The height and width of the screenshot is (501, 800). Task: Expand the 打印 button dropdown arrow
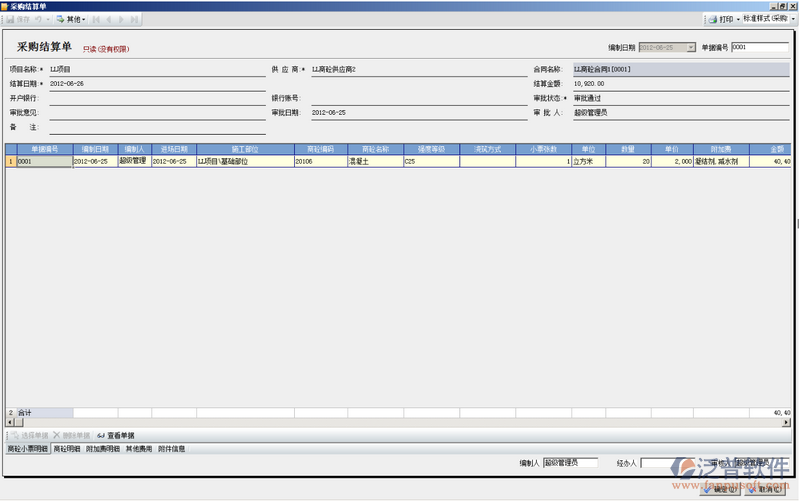click(738, 19)
